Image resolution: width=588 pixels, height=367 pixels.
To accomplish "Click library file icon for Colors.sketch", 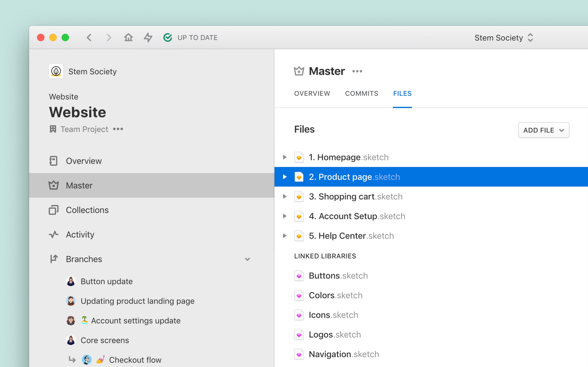I will pos(299,295).
